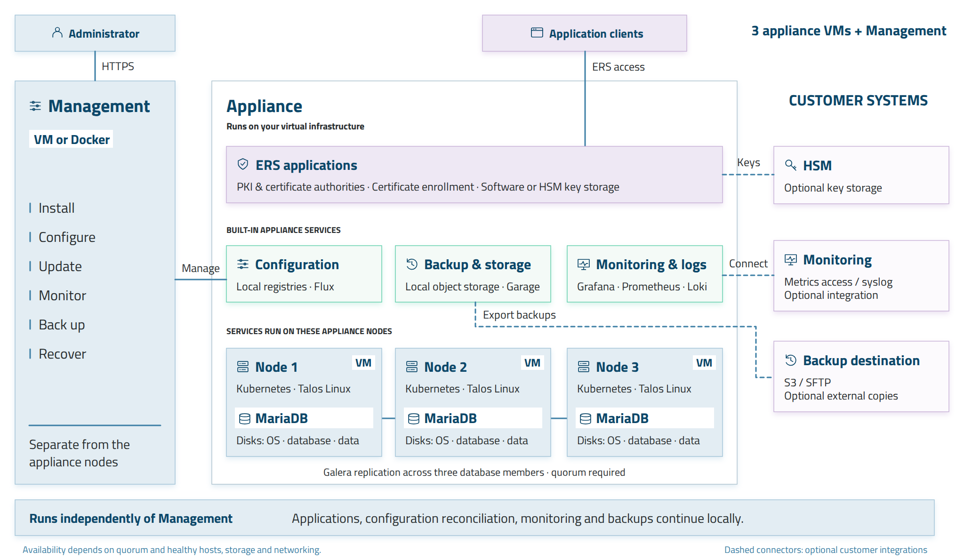Click the Administrator person icon
964x560 pixels.
click(x=57, y=32)
